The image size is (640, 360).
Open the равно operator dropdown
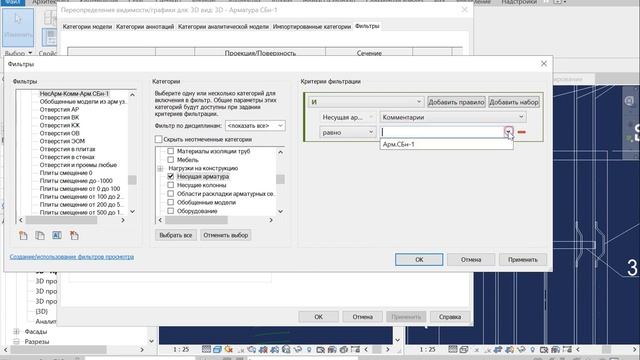click(x=347, y=132)
